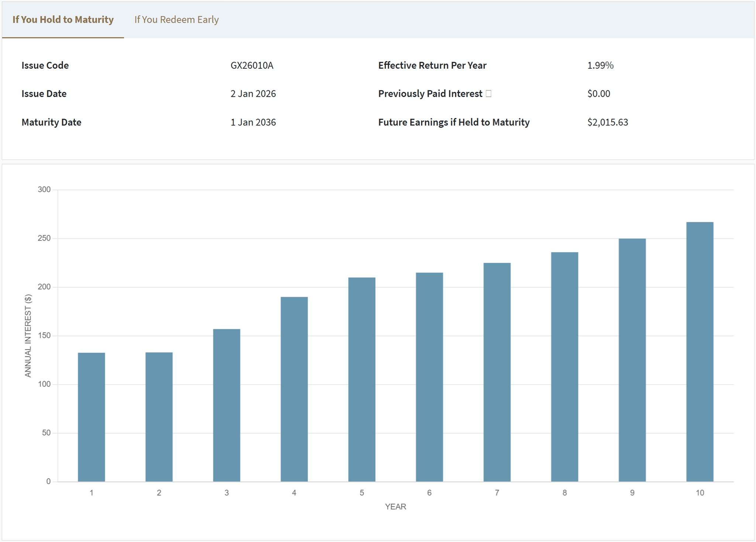Click the Year 2 interest bar
The height and width of the screenshot is (542, 756).
tap(159, 417)
